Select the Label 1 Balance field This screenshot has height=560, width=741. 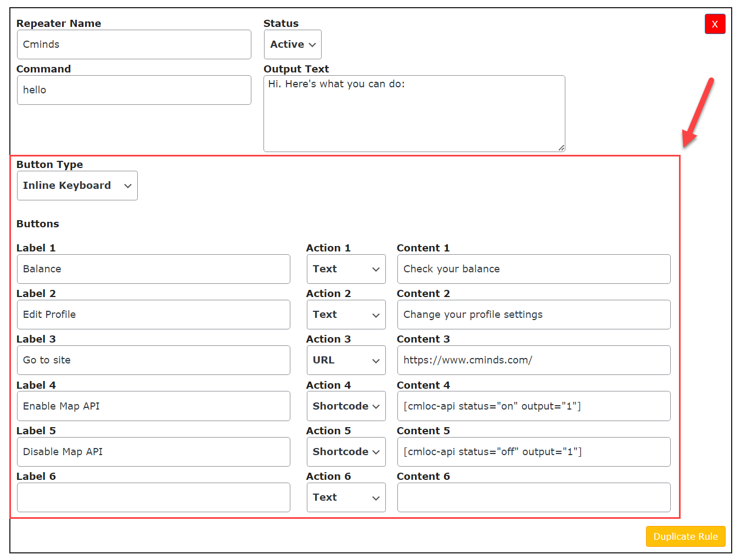pyautogui.click(x=154, y=269)
